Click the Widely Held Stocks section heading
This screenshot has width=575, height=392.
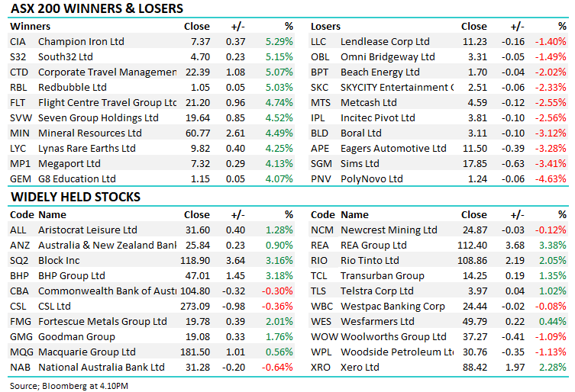tap(74, 197)
